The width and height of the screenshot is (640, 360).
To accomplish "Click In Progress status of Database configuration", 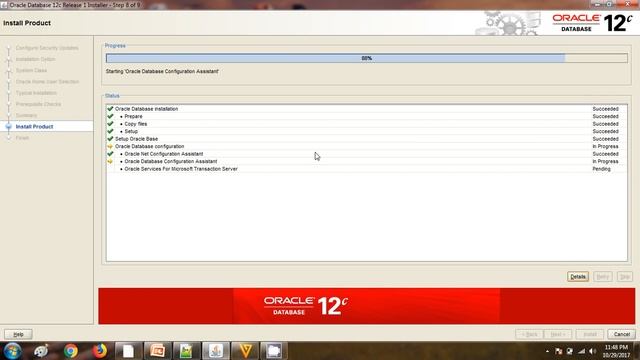I will point(605,146).
